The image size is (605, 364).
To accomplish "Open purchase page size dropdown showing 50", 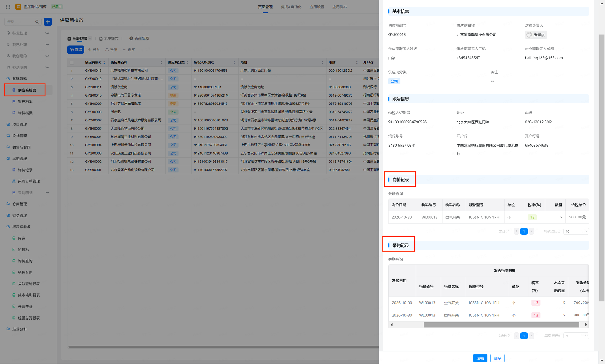I will (x=576, y=336).
